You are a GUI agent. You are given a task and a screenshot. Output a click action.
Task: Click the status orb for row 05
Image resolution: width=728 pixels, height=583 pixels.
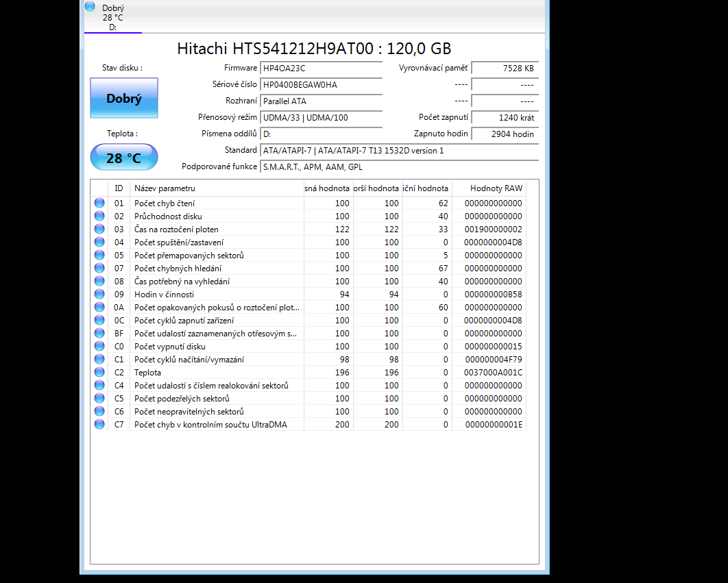tap(99, 255)
